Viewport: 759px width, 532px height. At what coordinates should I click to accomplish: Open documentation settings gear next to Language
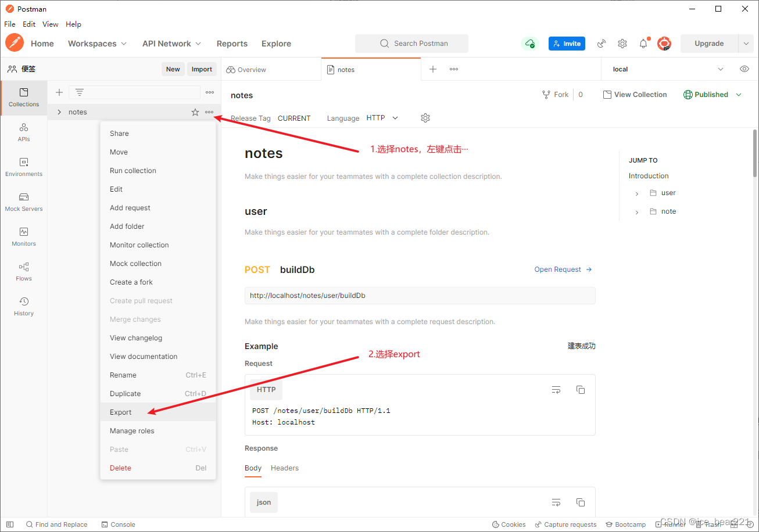point(425,118)
